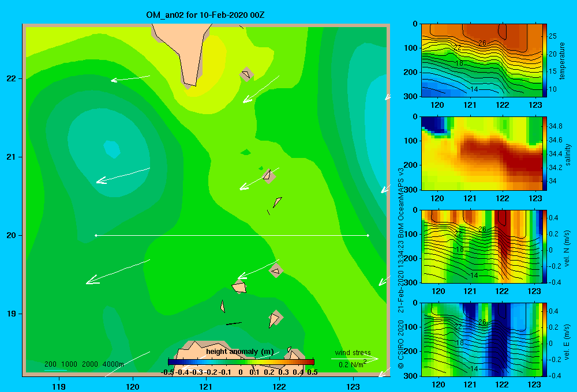
Task: Click the 'wind stress' legend label
Action: point(353,352)
